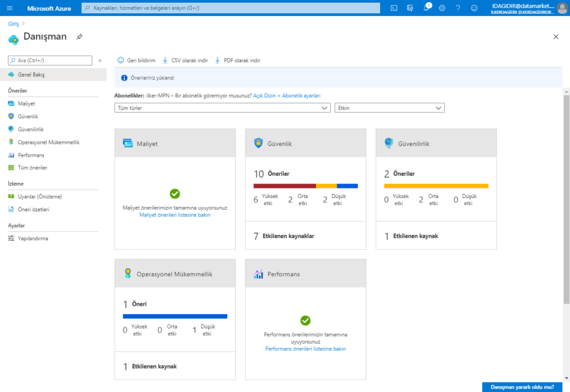Click the Güvenilirlik card yellow impact bar

[x=436, y=186]
